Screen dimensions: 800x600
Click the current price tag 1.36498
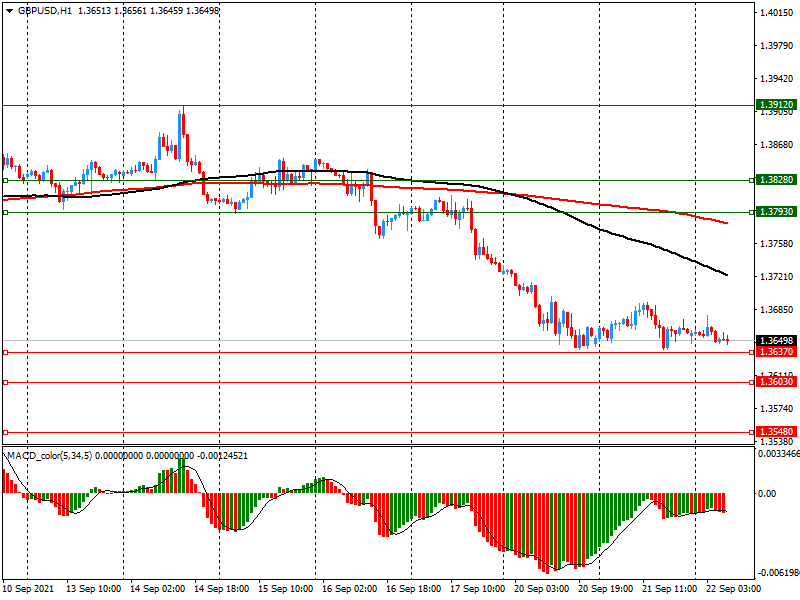776,341
